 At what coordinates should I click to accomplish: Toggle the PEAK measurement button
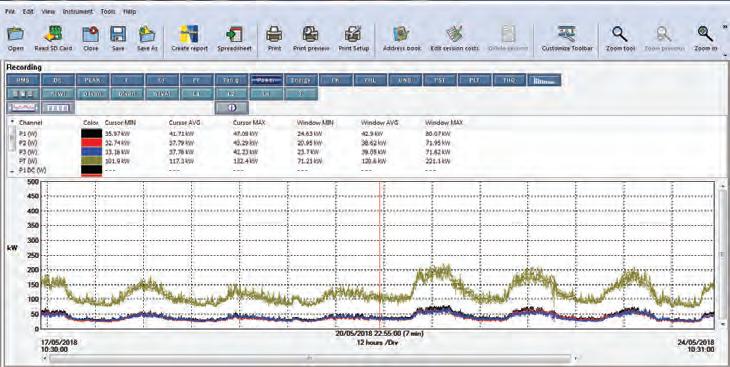coord(93,80)
